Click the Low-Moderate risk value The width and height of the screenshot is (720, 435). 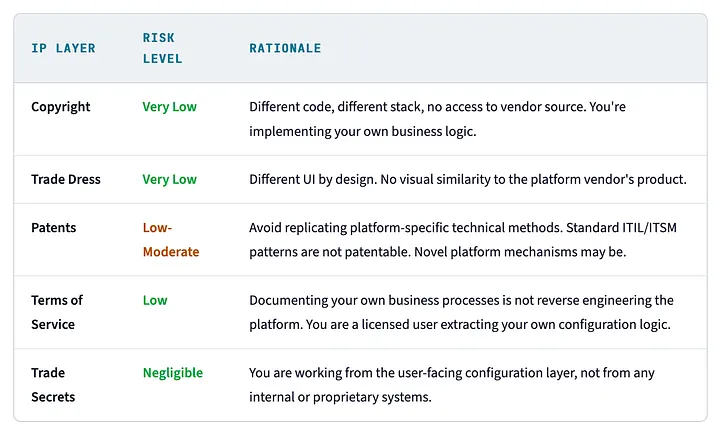pos(171,240)
